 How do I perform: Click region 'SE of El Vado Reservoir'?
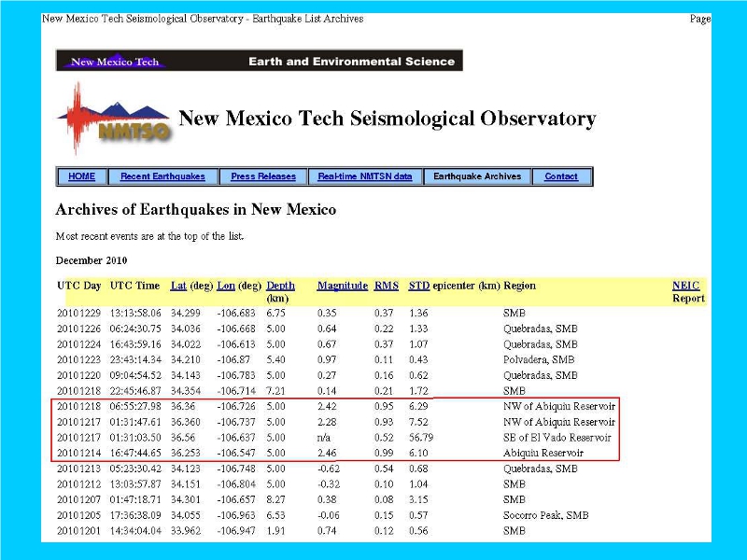coord(557,438)
